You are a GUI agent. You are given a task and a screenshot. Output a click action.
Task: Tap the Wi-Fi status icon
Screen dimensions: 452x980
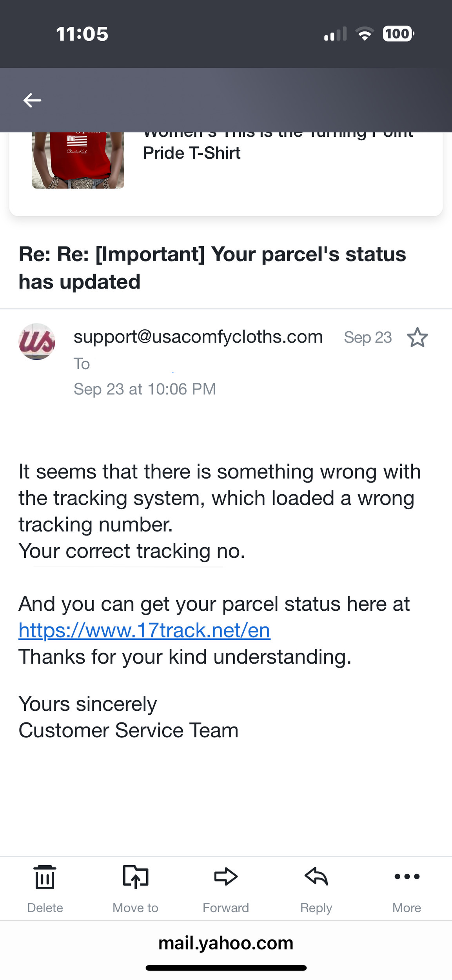coord(365,34)
